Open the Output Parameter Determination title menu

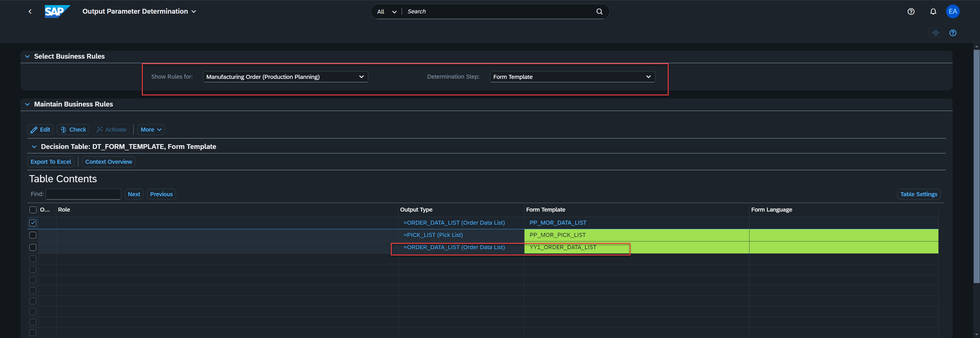(x=139, y=11)
